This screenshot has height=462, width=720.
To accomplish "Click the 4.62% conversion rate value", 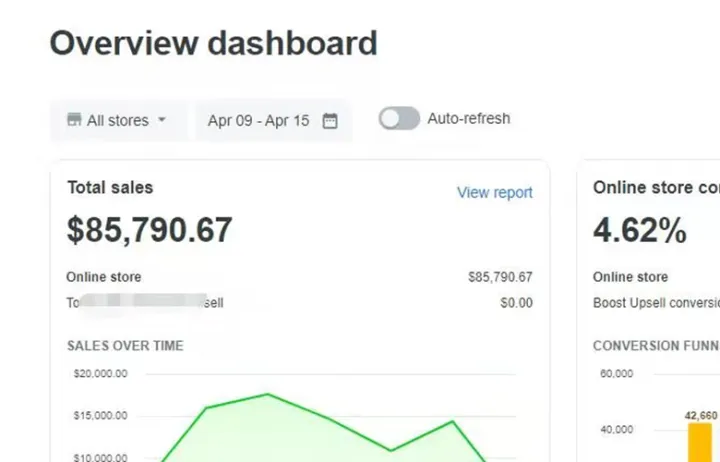I will (640, 230).
